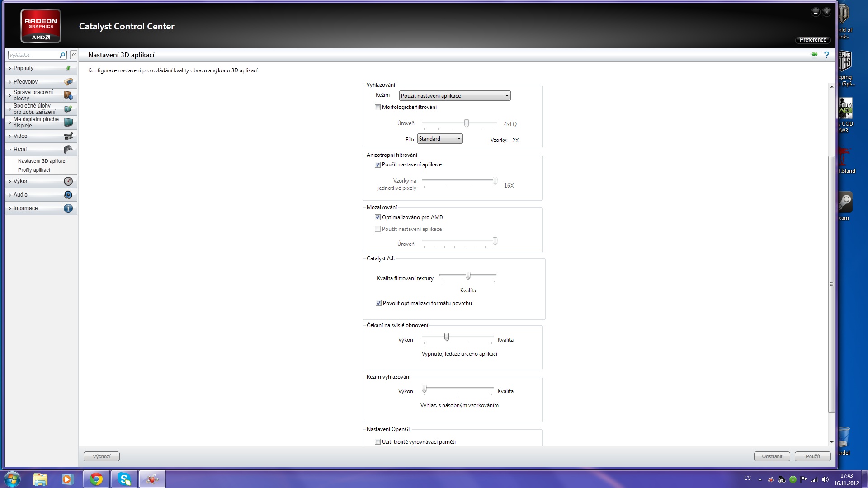Select Profily aplikací in the sidebar

[x=34, y=170]
